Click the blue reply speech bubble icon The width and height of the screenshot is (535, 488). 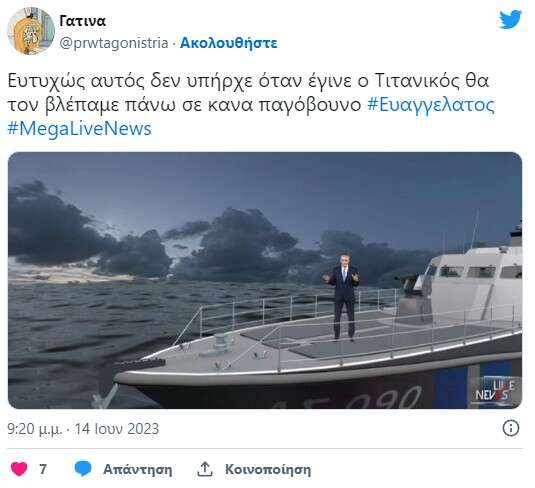point(83,469)
